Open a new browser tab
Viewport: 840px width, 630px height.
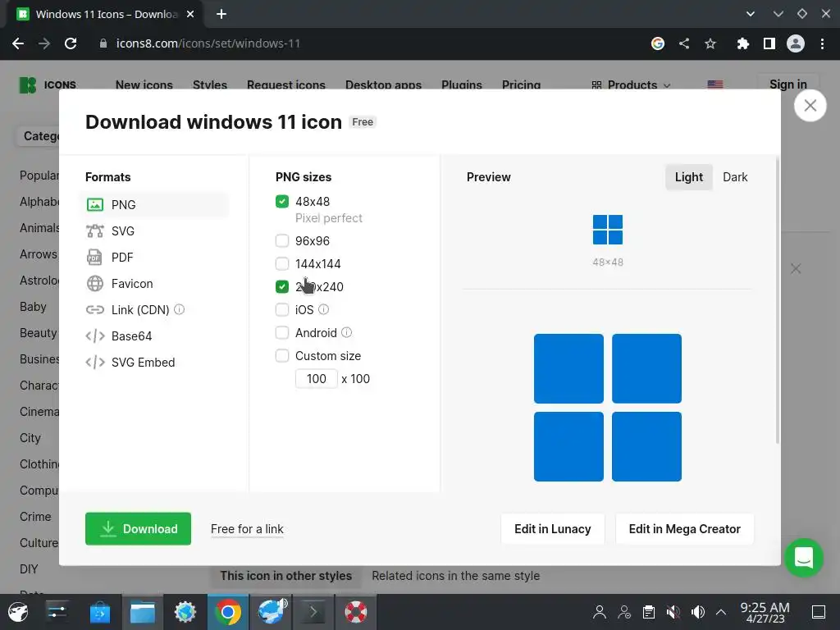[x=221, y=14]
